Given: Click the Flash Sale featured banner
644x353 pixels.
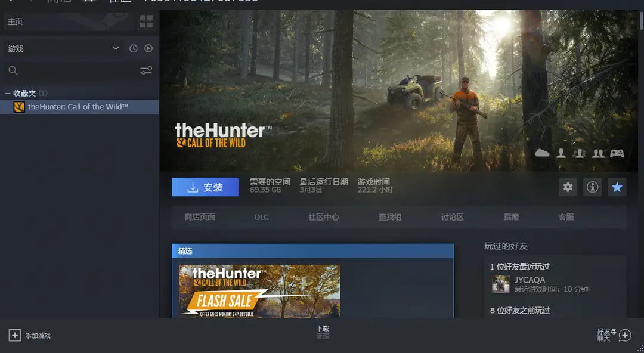Looking at the screenshot, I should point(259,291).
